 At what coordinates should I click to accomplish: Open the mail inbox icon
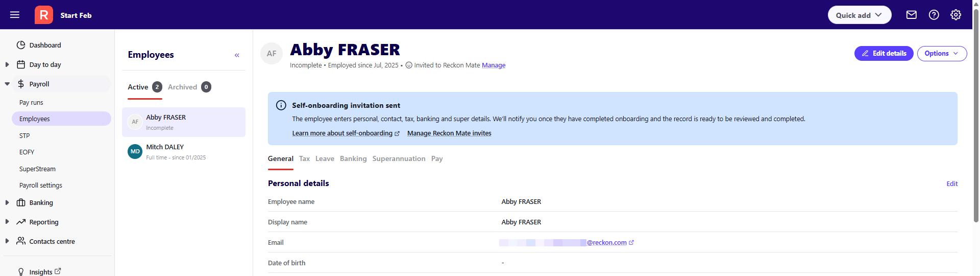tap(912, 15)
